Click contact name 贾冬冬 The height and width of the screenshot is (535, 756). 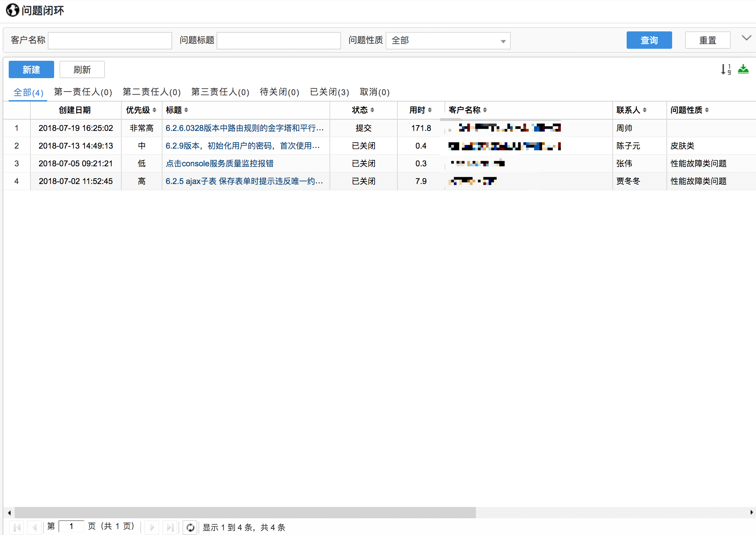pyautogui.click(x=628, y=181)
